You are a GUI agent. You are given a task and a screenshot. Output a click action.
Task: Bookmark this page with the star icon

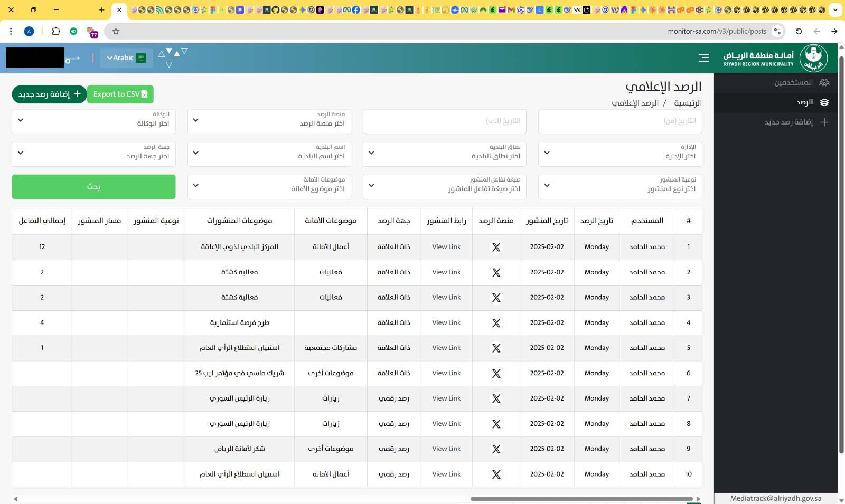pos(116,31)
